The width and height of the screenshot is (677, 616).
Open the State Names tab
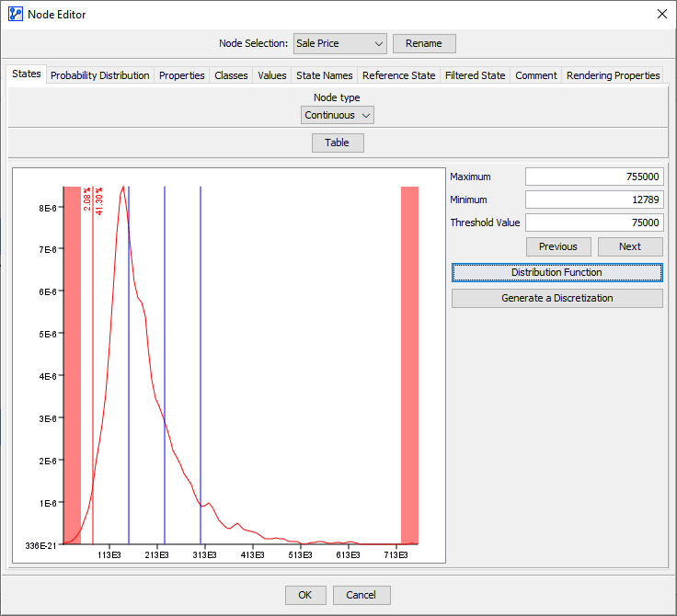325,75
